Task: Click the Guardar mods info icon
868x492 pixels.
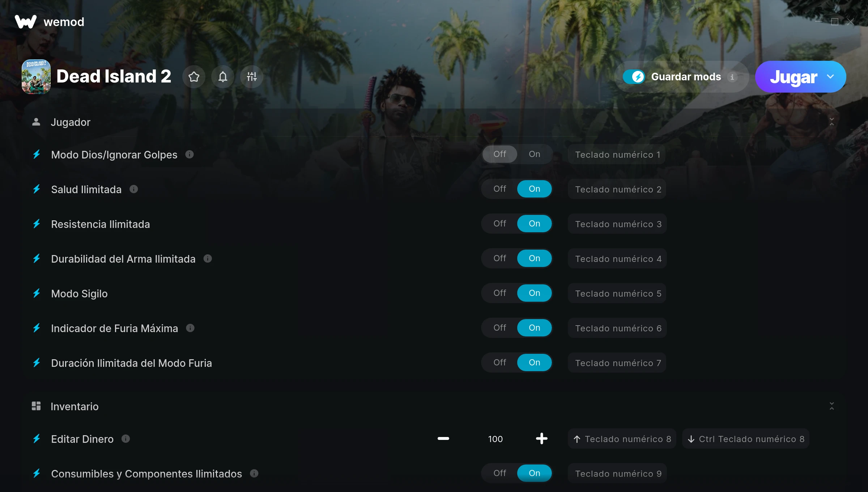Action: (732, 77)
